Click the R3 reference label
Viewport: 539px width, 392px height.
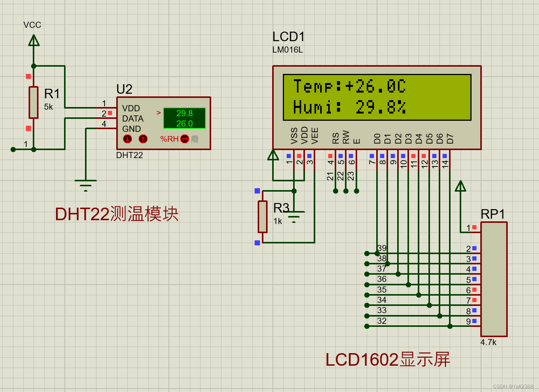[281, 208]
